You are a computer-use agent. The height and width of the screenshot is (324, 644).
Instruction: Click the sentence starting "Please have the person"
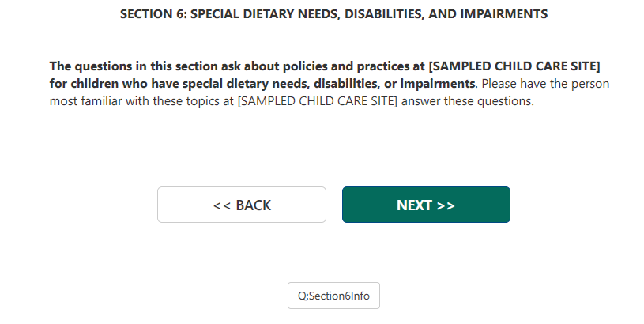click(x=544, y=83)
